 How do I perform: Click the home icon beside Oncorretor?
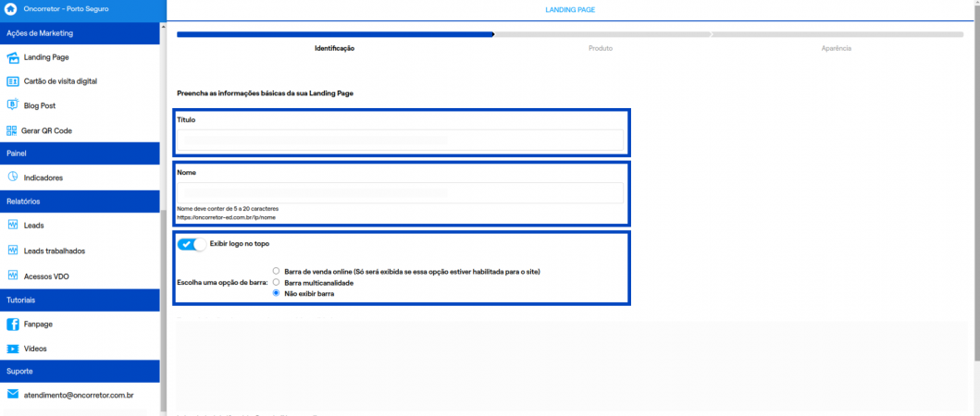click(10, 9)
